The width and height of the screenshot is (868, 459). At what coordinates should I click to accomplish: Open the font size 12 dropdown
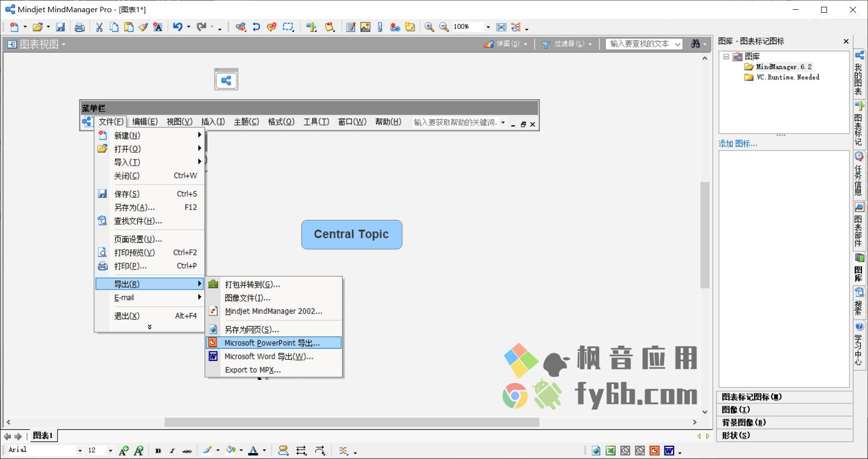110,450
